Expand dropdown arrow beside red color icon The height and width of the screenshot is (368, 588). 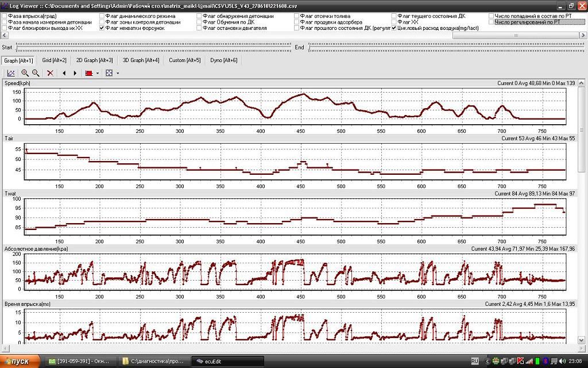98,73
